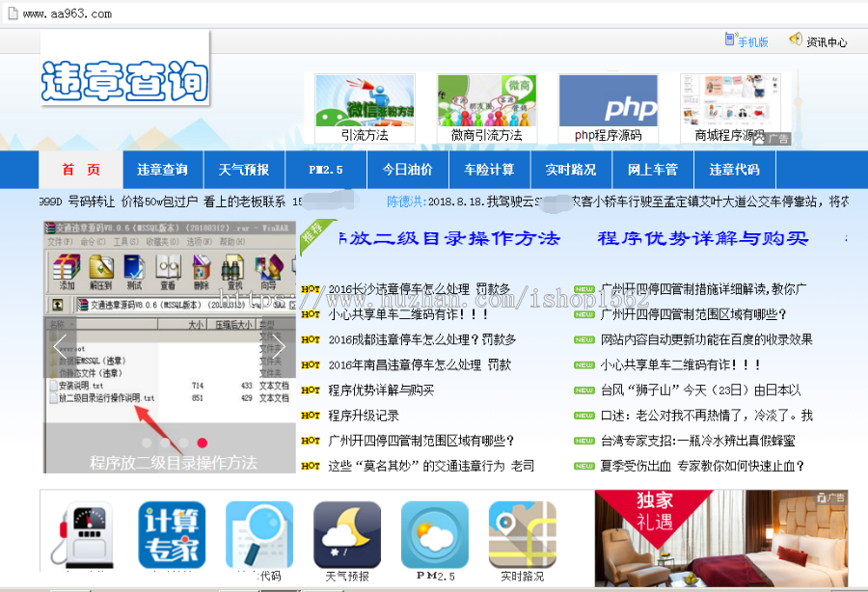The height and width of the screenshot is (592, 868).
Task: Show previous slide with left carousel arrow
Action: (x=60, y=346)
